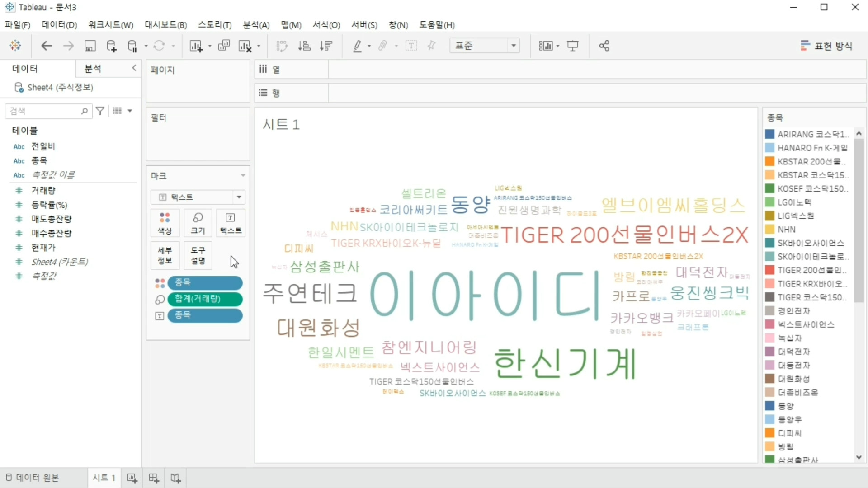Click the Show Me button
868x488 pixels.
(x=826, y=46)
